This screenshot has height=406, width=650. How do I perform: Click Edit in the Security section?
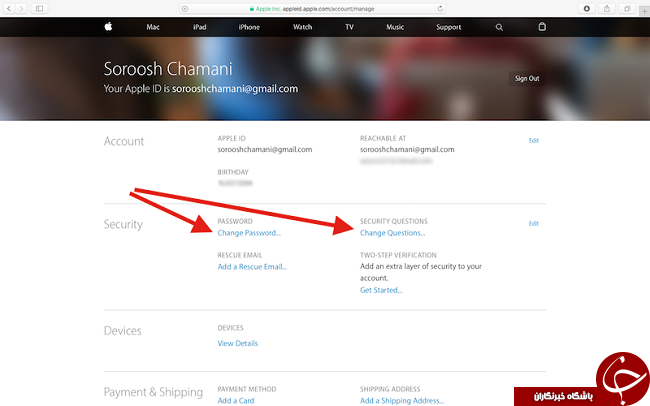(534, 224)
